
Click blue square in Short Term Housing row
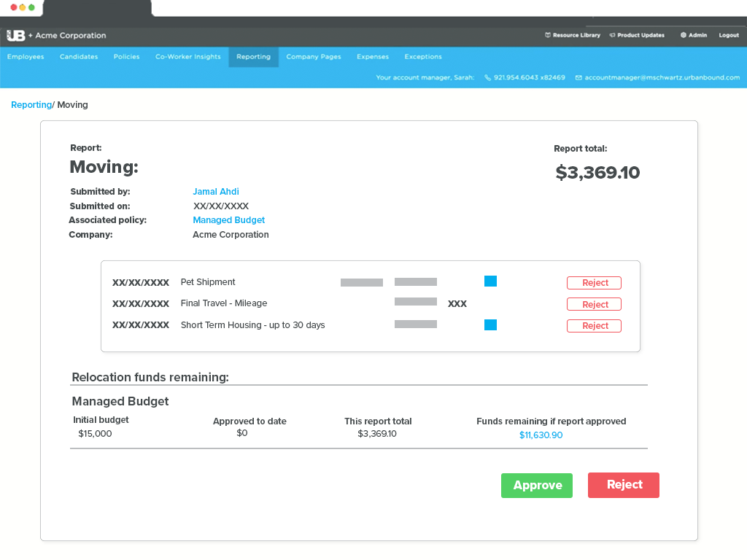click(x=490, y=325)
